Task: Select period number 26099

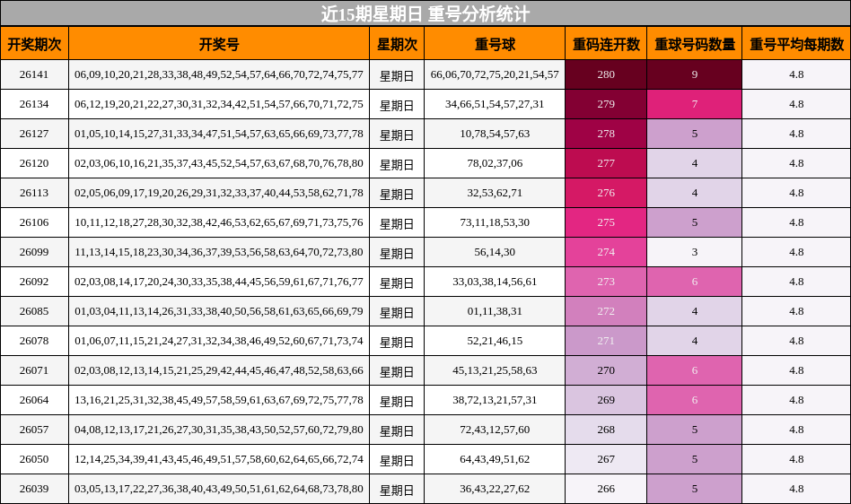Action: pos(34,252)
